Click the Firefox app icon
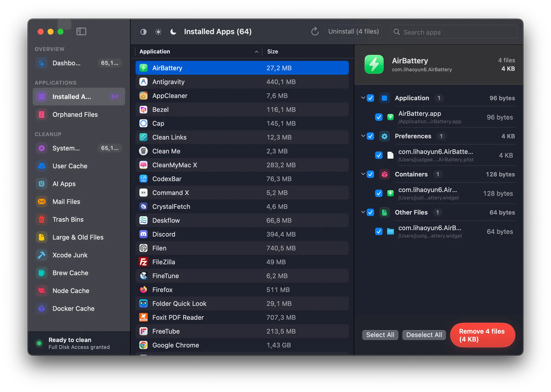Image resolution: width=551 pixels, height=392 pixels. pos(143,290)
